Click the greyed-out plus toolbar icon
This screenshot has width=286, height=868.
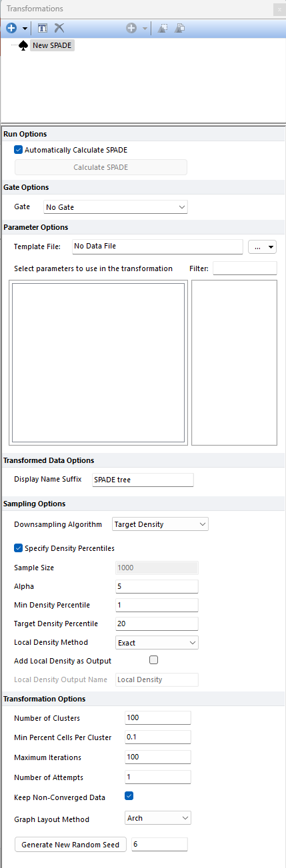coord(131,28)
